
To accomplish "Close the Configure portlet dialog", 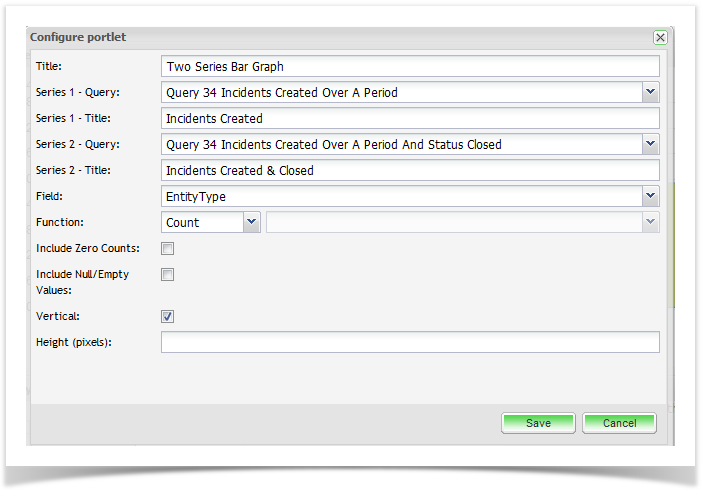I will (x=660, y=37).
